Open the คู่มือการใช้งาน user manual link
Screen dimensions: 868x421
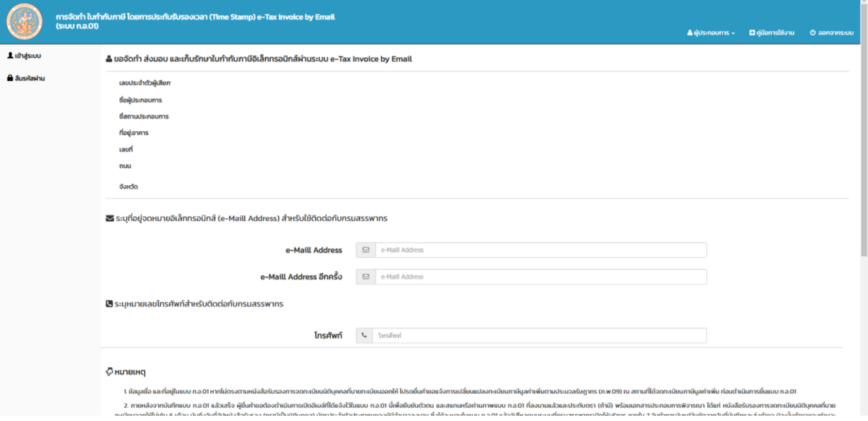[x=775, y=33]
